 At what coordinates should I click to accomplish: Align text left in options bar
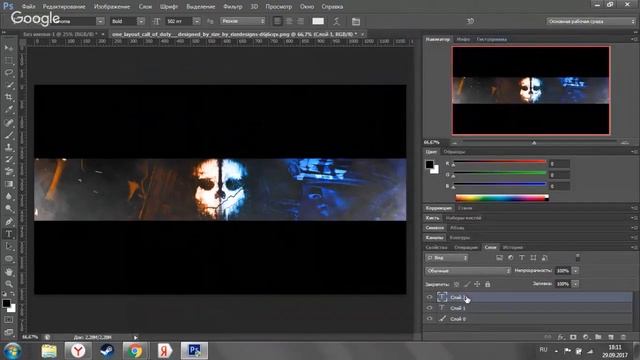click(x=278, y=21)
